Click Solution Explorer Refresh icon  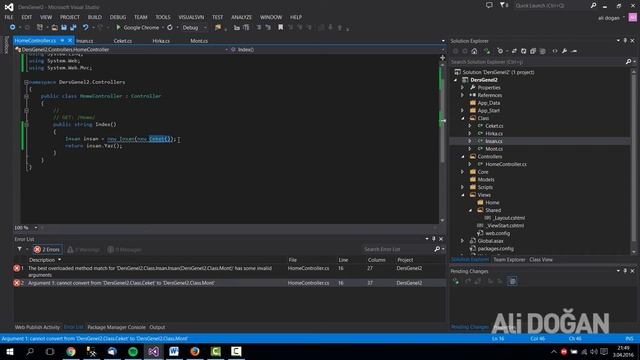pos(523,51)
